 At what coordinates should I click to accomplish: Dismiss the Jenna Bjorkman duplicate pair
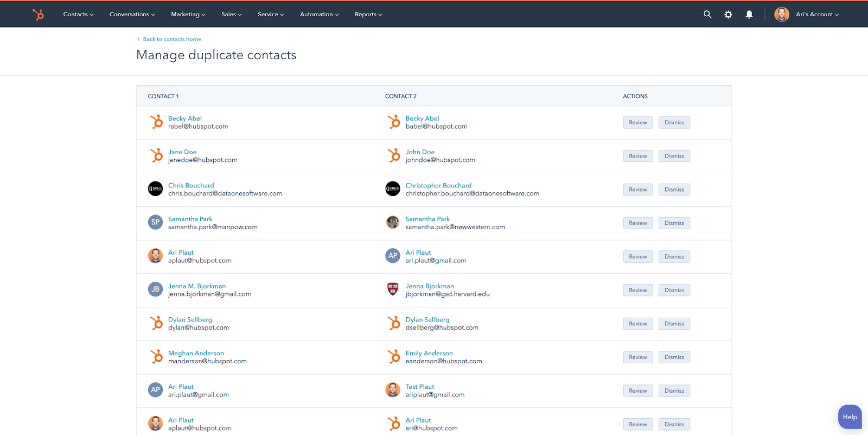[674, 291]
